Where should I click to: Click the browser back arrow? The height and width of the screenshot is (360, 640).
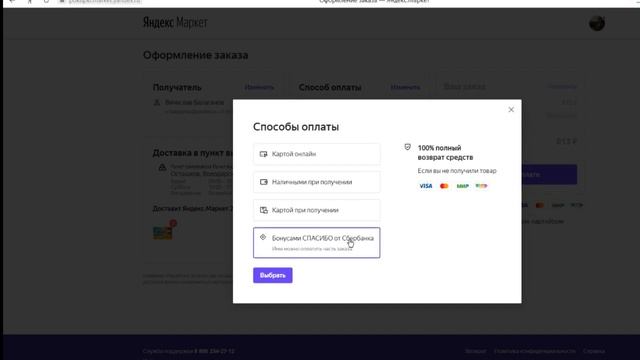(x=12, y=2)
